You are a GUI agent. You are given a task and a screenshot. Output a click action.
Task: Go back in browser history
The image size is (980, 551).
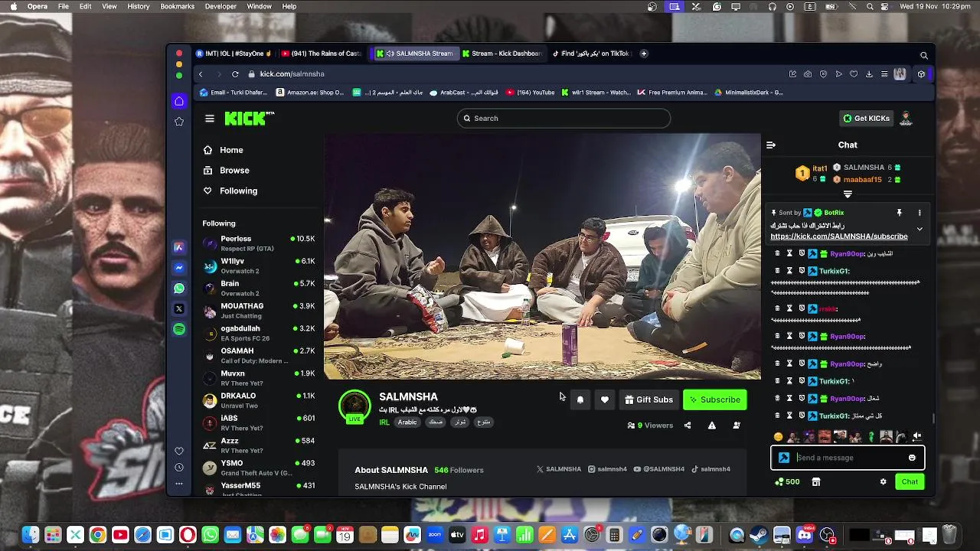point(201,74)
